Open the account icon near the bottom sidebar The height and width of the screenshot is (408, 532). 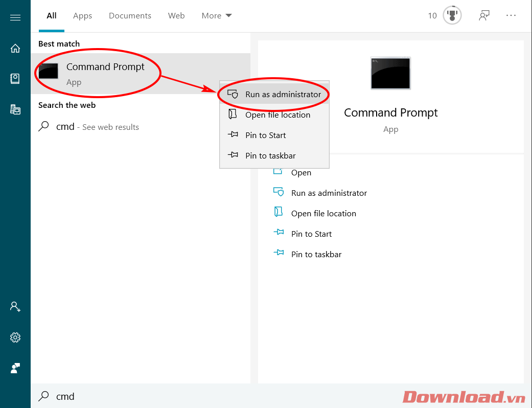[15, 306]
